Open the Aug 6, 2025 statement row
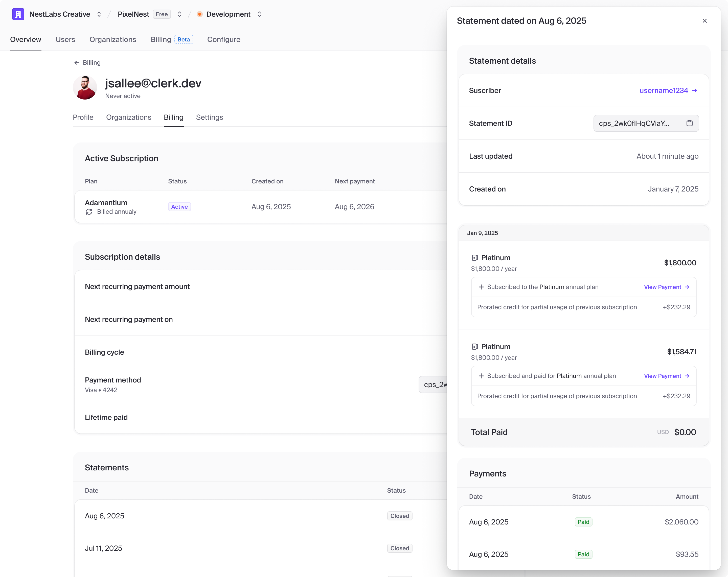This screenshot has height=577, width=728. tap(261, 516)
